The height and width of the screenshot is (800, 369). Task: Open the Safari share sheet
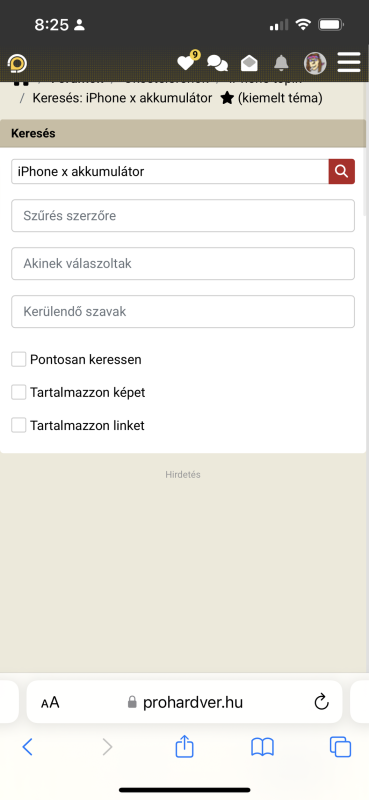pyautogui.click(x=184, y=747)
